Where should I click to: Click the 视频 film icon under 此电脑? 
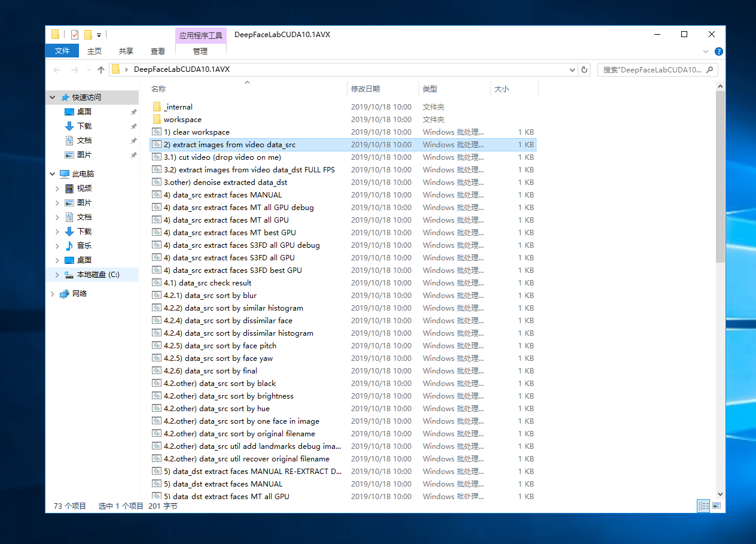coord(69,188)
